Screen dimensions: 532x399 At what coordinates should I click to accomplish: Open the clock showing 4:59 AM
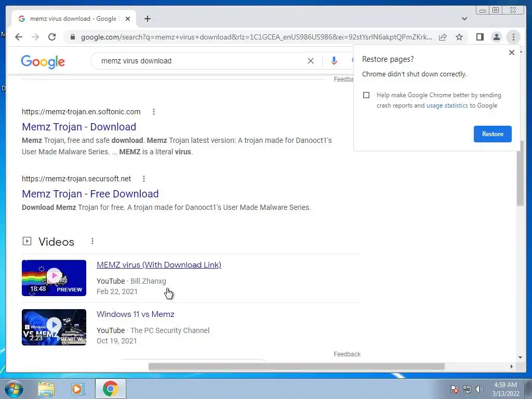point(506,389)
